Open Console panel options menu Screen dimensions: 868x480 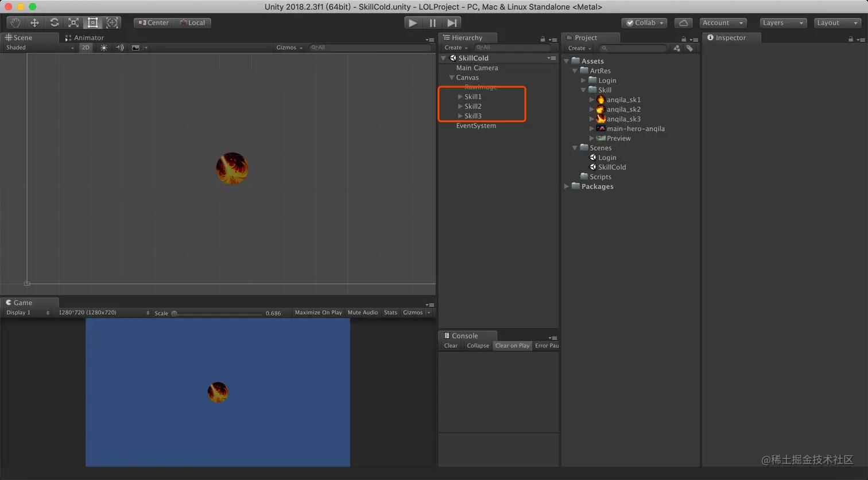553,338
